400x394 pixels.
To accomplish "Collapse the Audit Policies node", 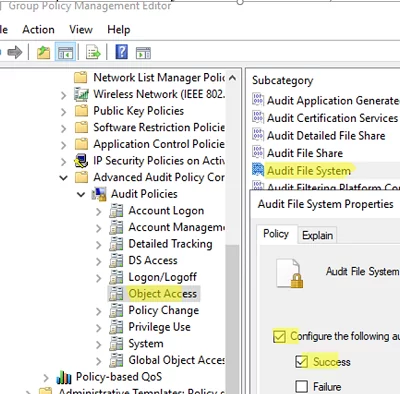I will [81, 194].
